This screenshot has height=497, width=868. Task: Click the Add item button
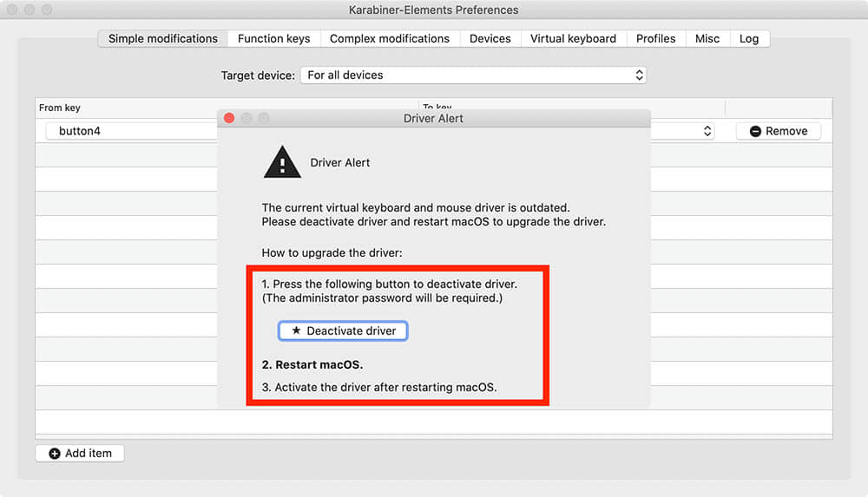point(80,454)
